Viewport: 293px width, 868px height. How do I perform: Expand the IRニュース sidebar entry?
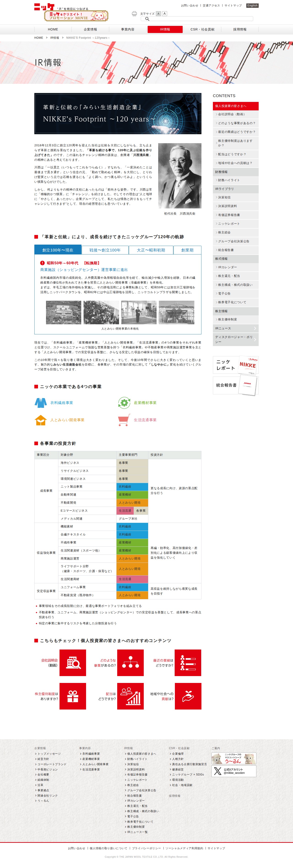[x=236, y=328]
